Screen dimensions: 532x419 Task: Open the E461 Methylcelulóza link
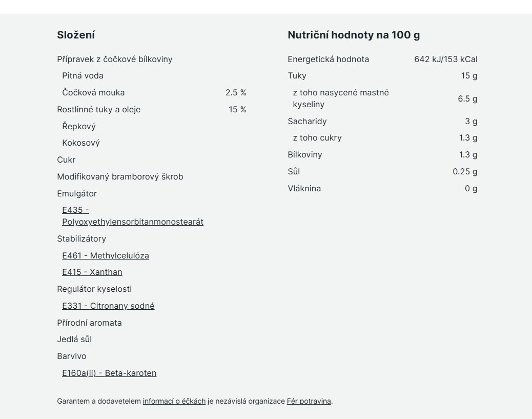coord(106,255)
